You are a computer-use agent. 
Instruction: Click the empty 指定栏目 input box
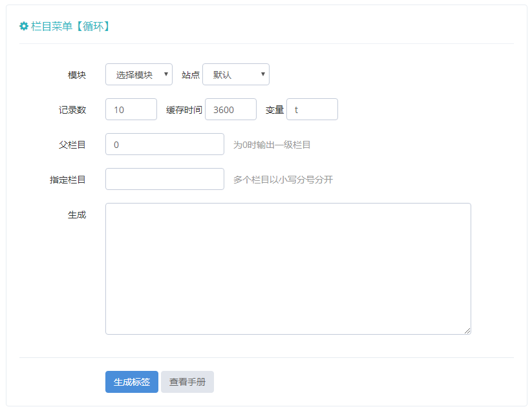point(165,179)
